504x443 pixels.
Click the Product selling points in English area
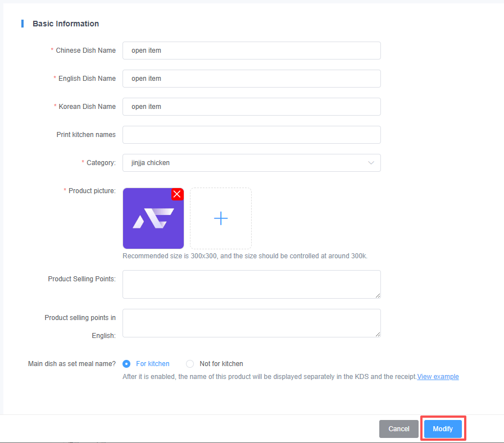[251, 323]
